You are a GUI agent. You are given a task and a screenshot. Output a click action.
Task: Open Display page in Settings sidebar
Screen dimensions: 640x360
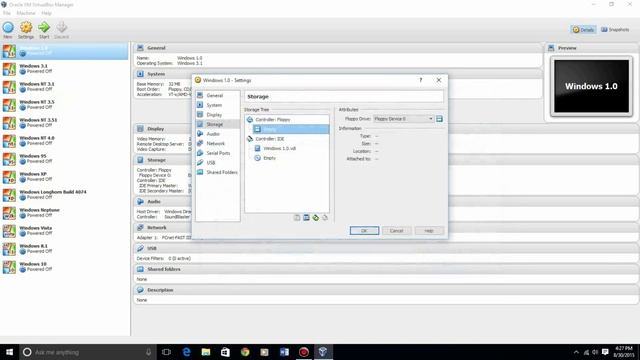(214, 115)
